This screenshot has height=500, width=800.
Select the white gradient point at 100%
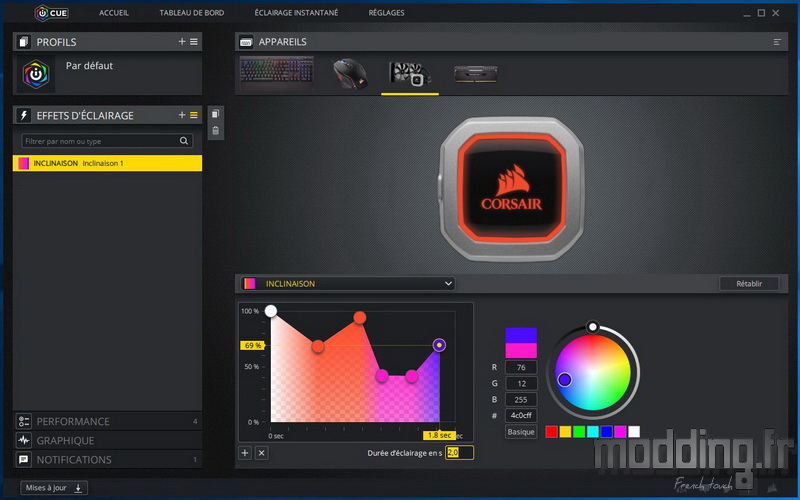tap(271, 311)
